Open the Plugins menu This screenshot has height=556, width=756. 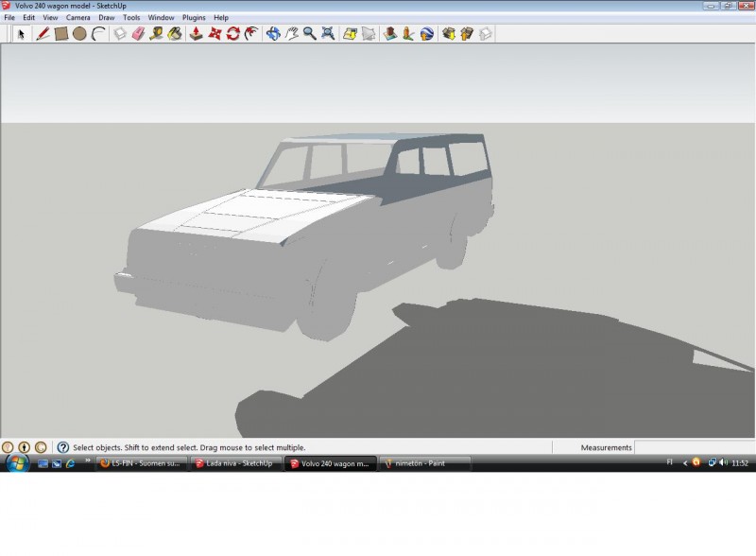click(x=194, y=17)
